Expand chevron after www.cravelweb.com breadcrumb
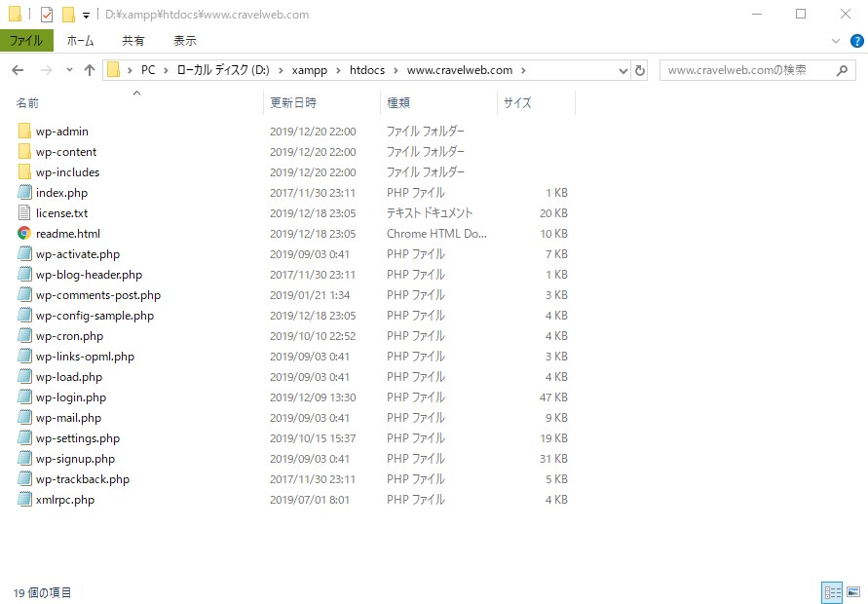 [523, 70]
